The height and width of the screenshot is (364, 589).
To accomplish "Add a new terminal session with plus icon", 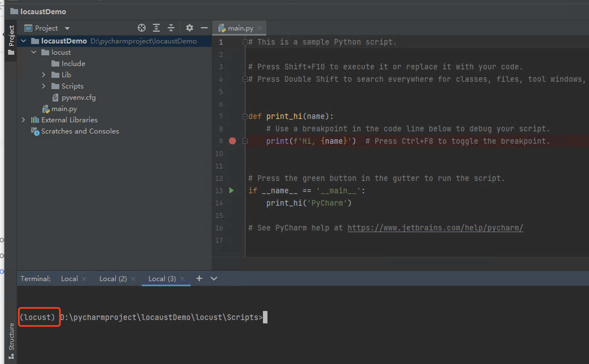I will (x=199, y=279).
